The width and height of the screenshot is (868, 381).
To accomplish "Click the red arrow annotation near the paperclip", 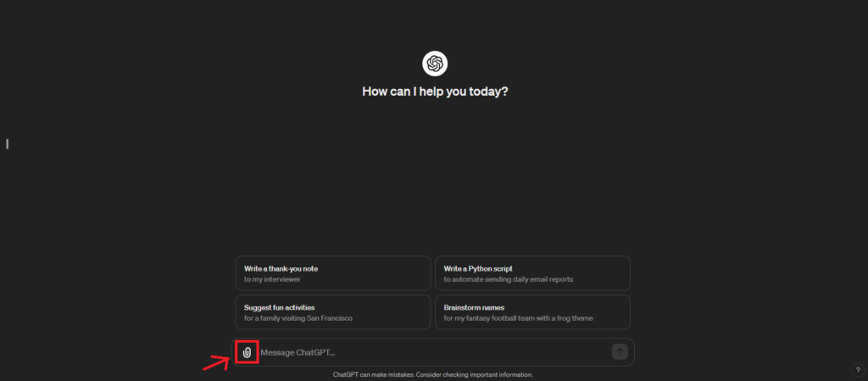I will point(215,364).
